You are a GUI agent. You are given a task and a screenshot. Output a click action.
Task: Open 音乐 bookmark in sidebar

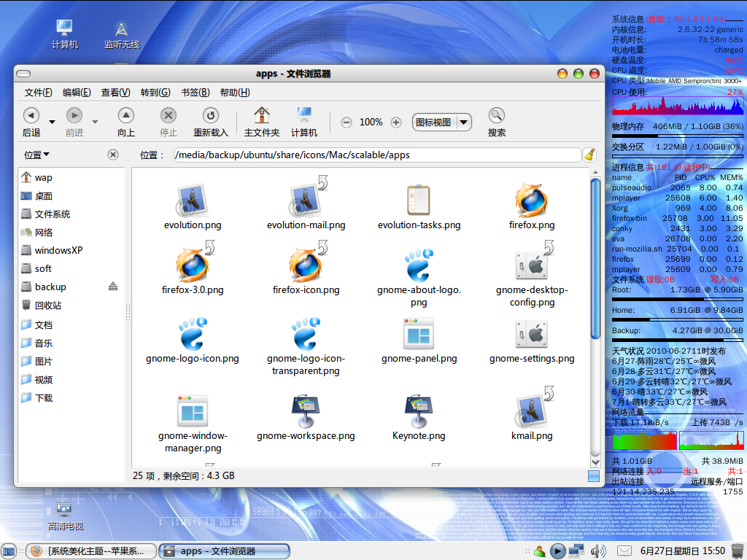pos(71,343)
